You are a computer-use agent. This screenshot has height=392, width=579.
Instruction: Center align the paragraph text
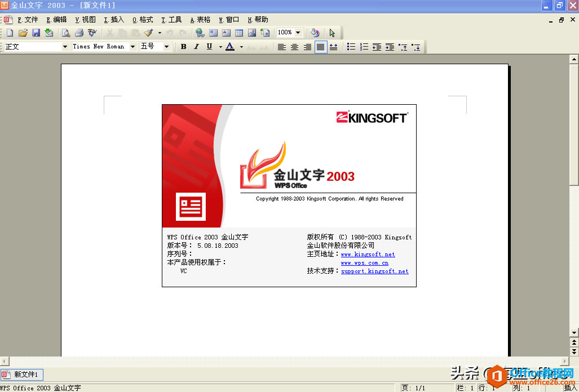click(x=295, y=47)
